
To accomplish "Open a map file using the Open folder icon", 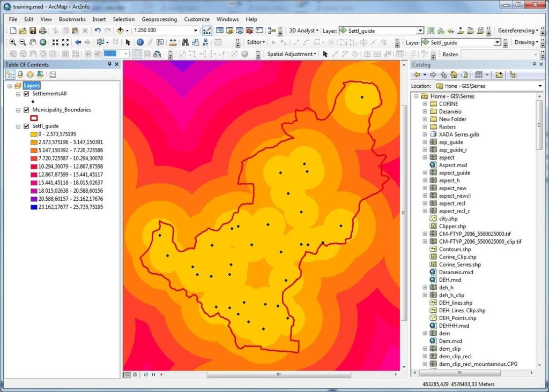I will point(23,31).
